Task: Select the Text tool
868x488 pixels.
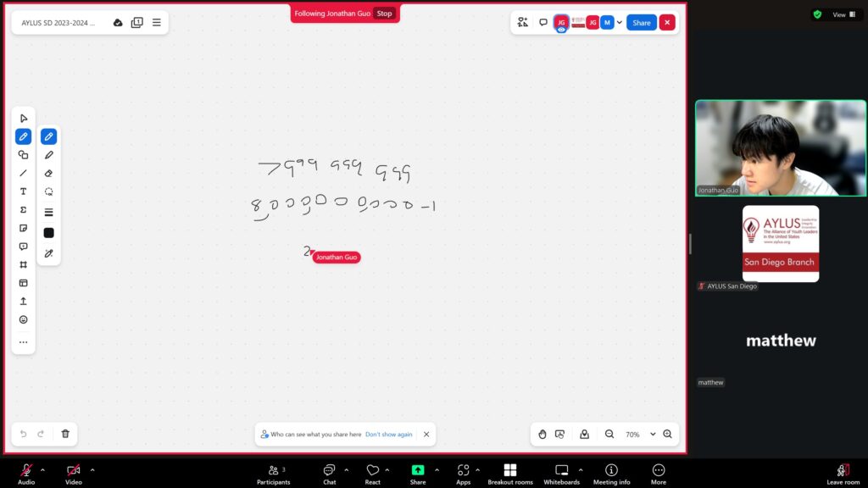Action: tap(23, 191)
